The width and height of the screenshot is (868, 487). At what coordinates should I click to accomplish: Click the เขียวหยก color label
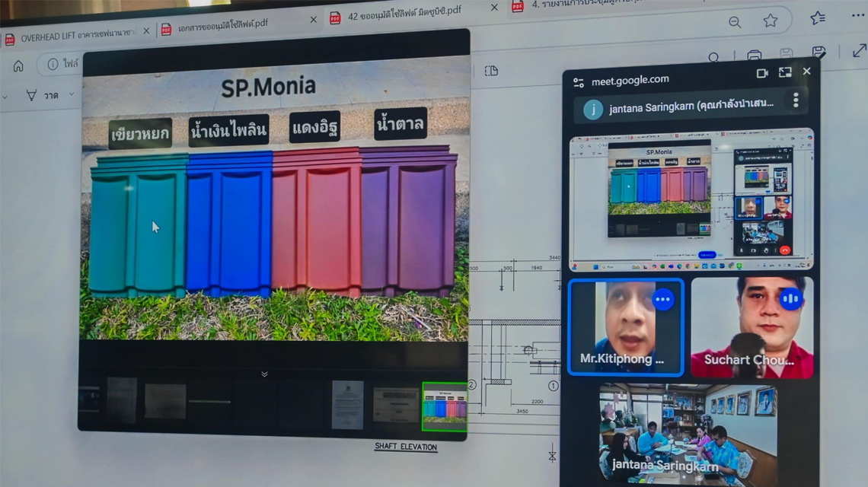[x=140, y=133]
